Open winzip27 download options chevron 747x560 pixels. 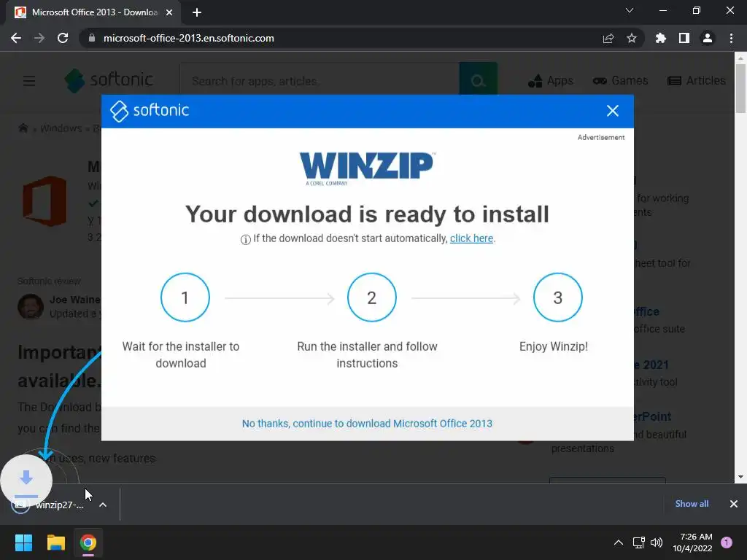[103, 505]
